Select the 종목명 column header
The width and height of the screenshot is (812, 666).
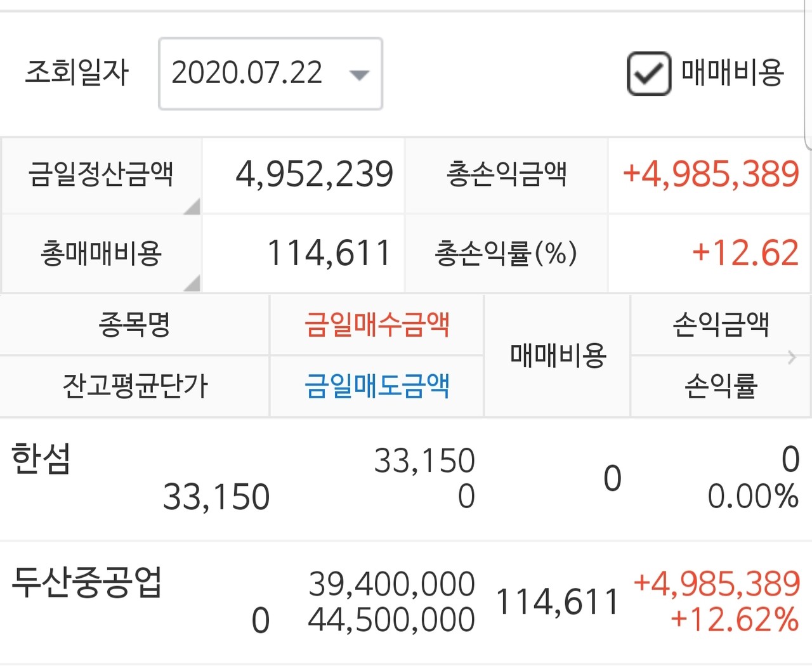[x=134, y=325]
